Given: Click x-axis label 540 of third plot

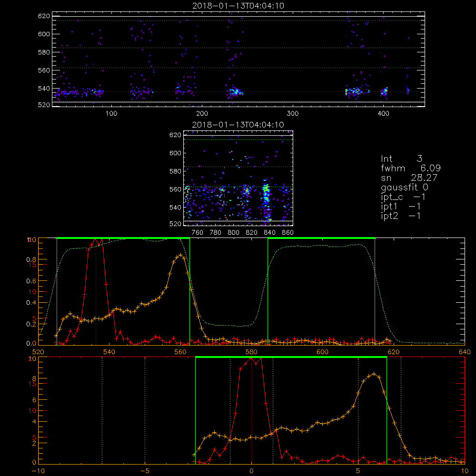Looking at the screenshot, I should click(109, 352).
